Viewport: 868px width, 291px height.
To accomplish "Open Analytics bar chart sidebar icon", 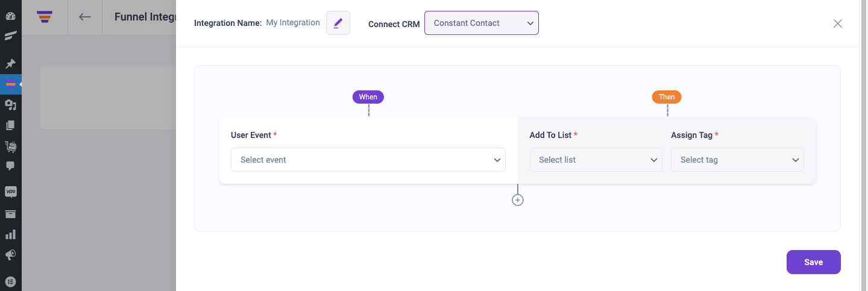I will point(10,234).
